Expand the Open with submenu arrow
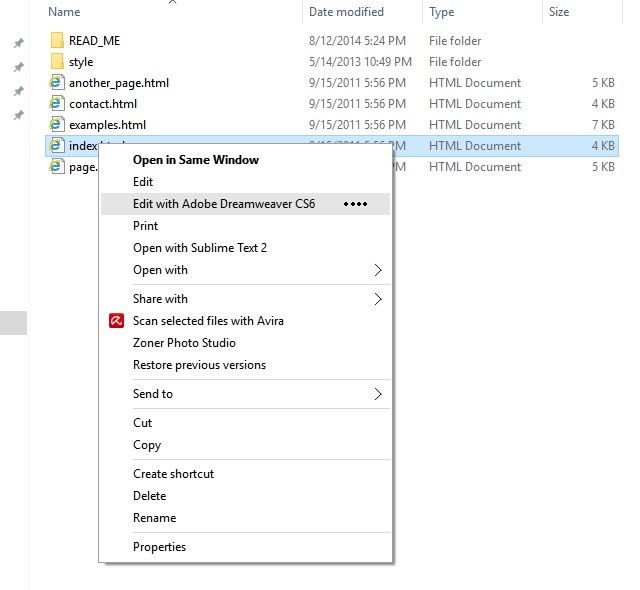The image size is (640, 590). (x=378, y=270)
